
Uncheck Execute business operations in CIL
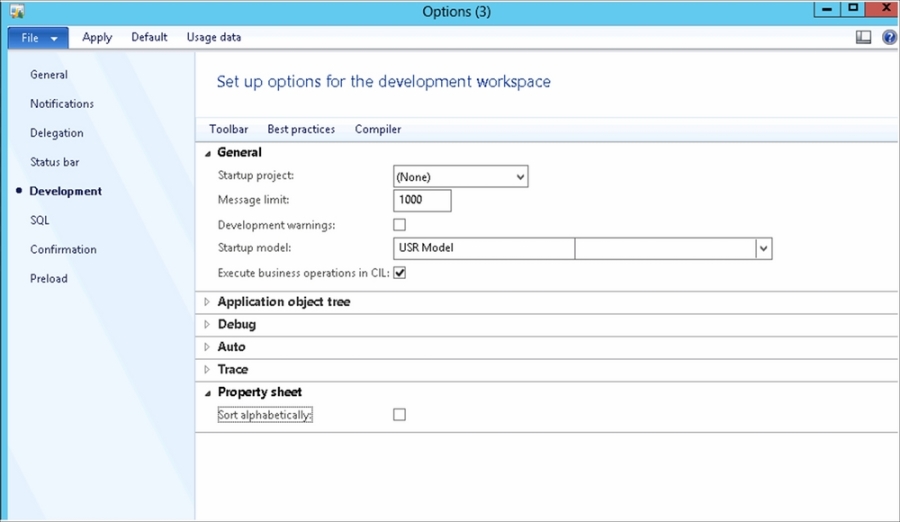[x=399, y=273]
